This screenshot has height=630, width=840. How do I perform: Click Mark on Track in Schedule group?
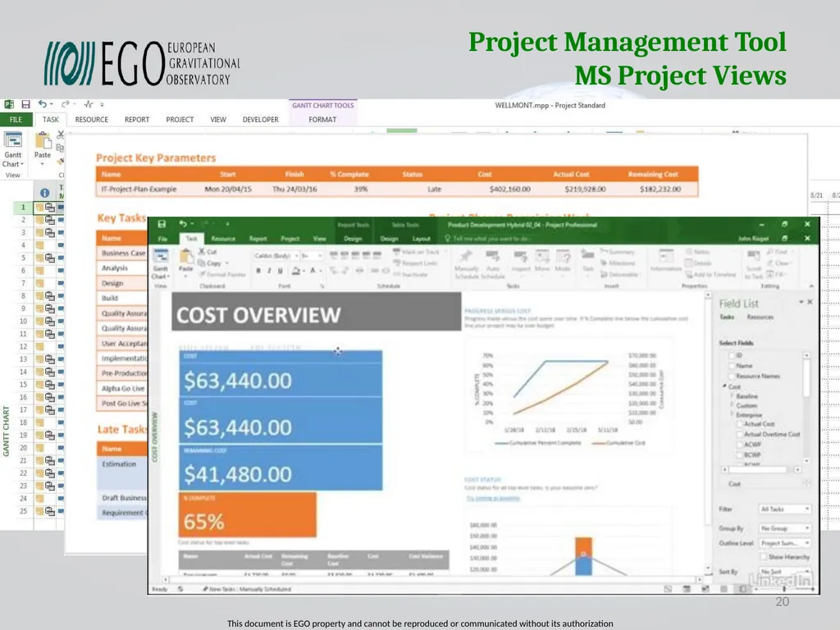click(x=416, y=252)
